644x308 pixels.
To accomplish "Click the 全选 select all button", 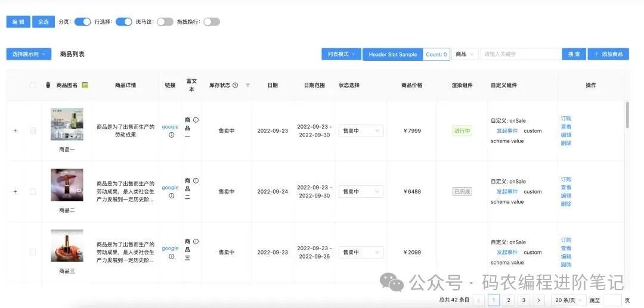I will point(44,21).
